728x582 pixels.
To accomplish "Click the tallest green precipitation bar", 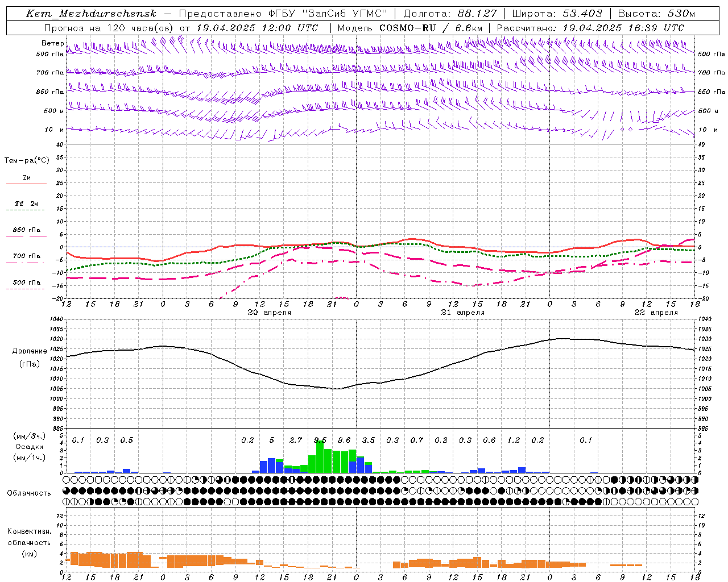I will point(320,457).
